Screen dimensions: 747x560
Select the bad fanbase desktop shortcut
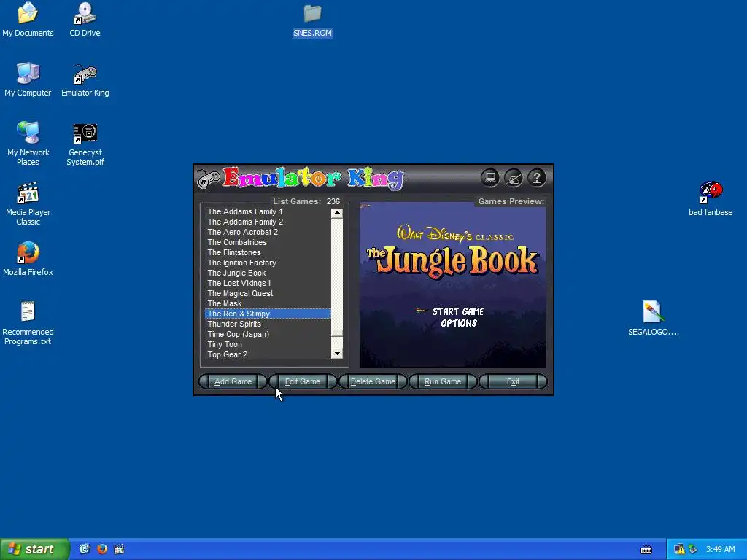point(711,199)
